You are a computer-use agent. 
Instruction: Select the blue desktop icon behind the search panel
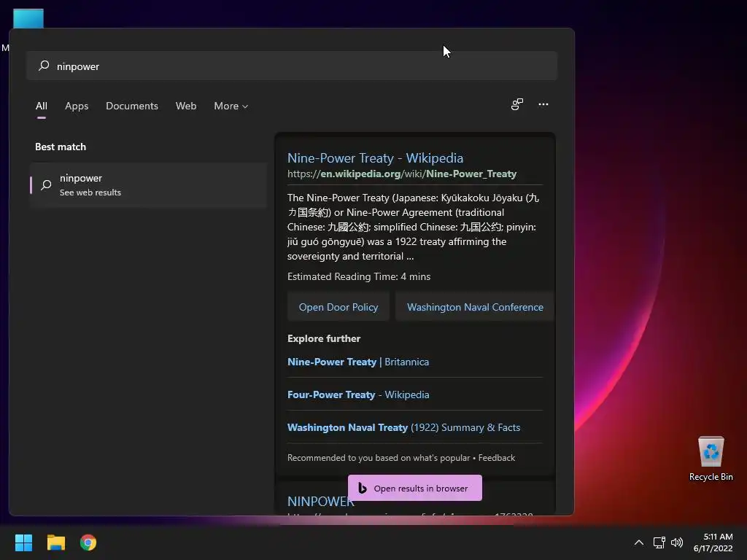coord(28,18)
